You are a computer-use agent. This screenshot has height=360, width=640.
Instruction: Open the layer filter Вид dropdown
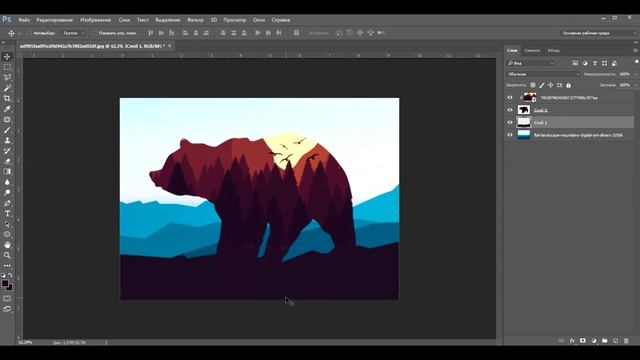(x=531, y=63)
